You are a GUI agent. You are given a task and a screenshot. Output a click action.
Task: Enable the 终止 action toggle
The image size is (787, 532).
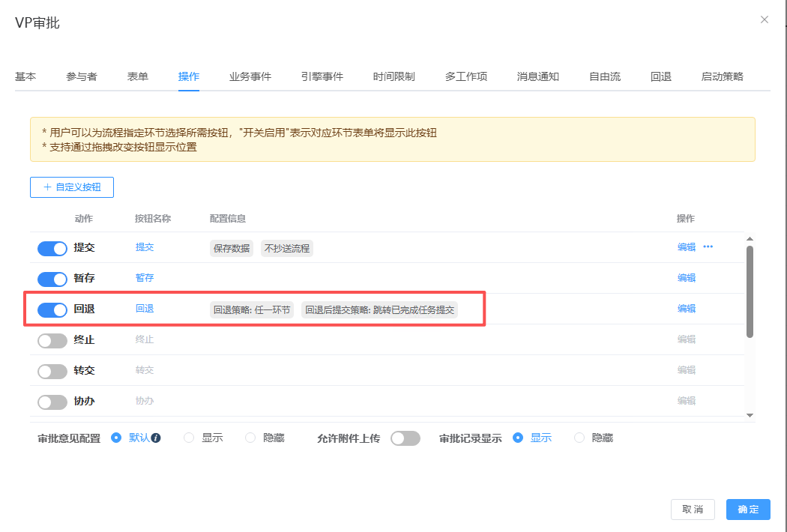tap(52, 340)
